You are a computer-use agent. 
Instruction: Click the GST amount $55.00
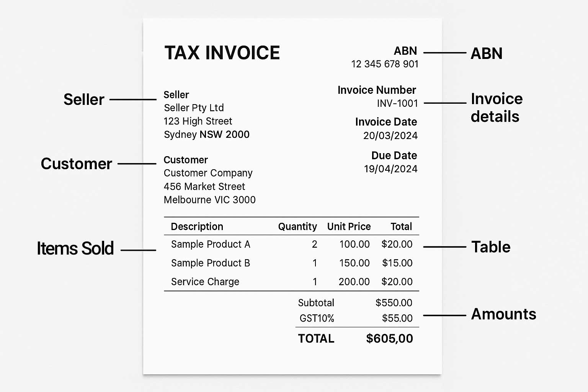(397, 318)
